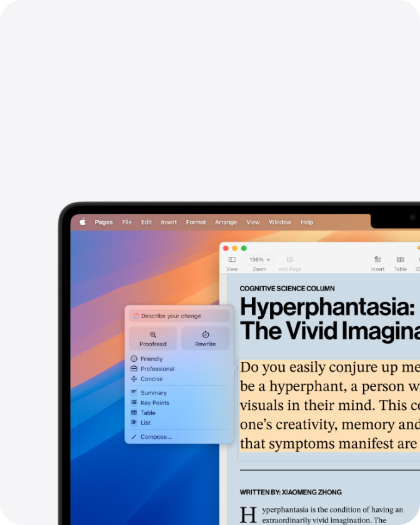420x525 pixels.
Task: Click the Table toolbar icon
Action: (400, 259)
